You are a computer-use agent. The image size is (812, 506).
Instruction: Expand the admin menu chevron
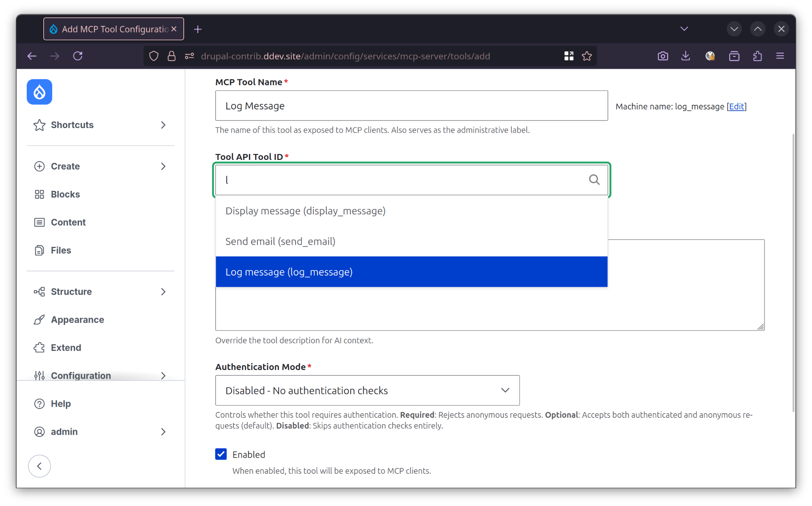click(163, 432)
